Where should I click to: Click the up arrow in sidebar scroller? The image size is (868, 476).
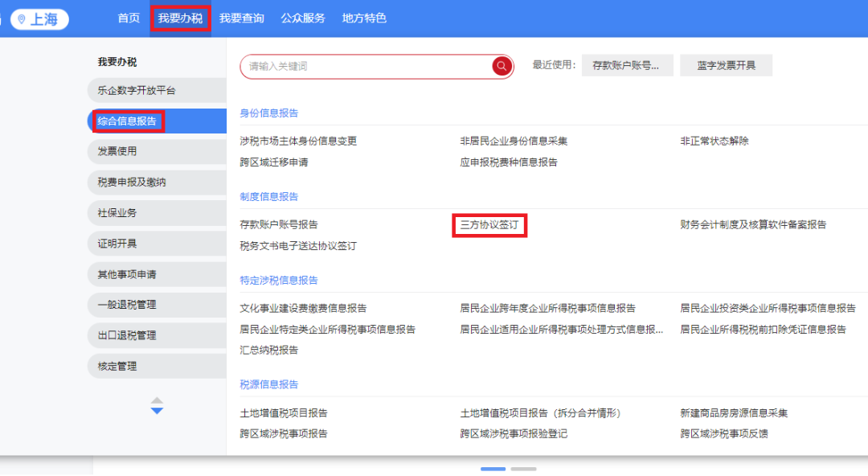pyautogui.click(x=157, y=400)
